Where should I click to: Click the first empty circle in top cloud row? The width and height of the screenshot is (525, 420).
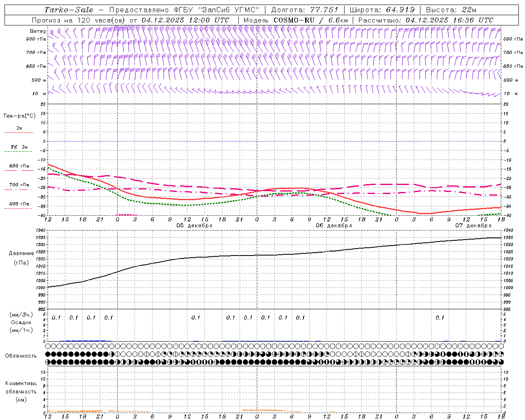[x=48, y=346]
